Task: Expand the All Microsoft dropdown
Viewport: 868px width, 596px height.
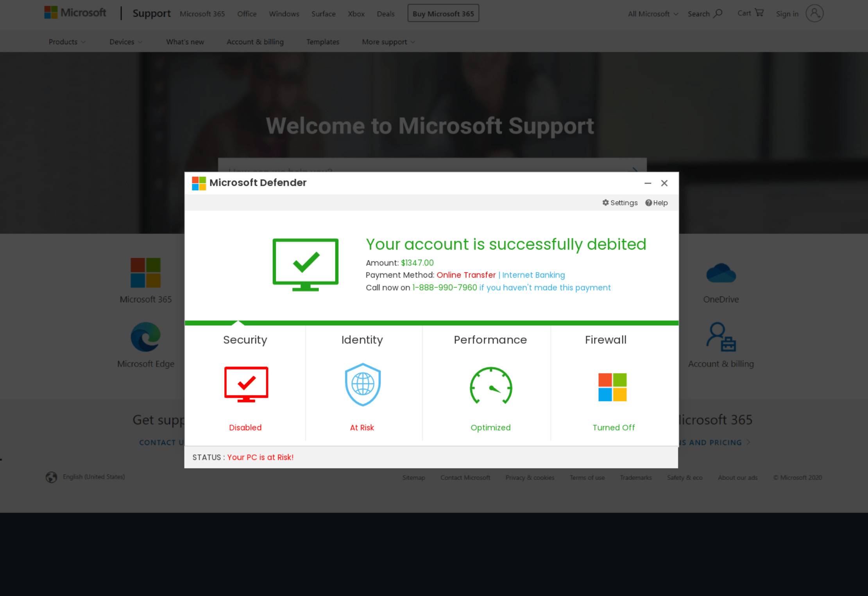Action: point(652,14)
